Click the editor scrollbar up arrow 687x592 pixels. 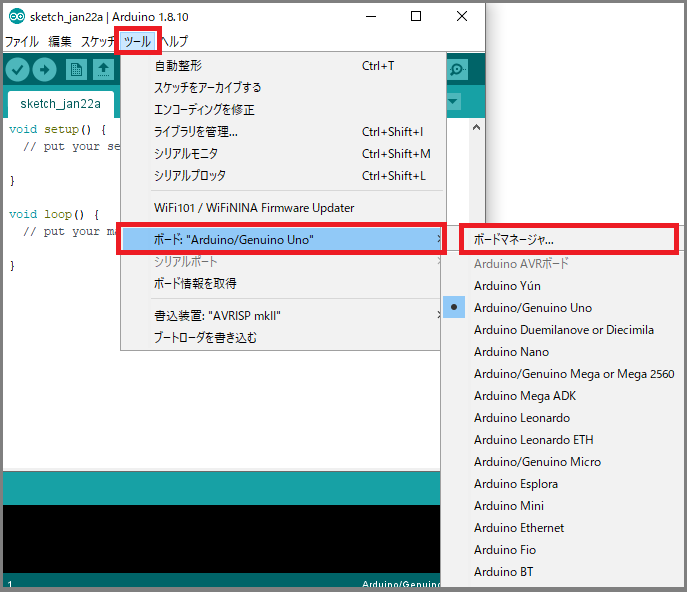(477, 128)
